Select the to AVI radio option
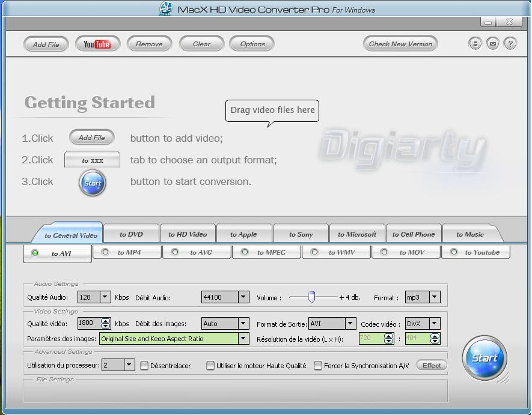Screen dimensions: 532x415 35,253
